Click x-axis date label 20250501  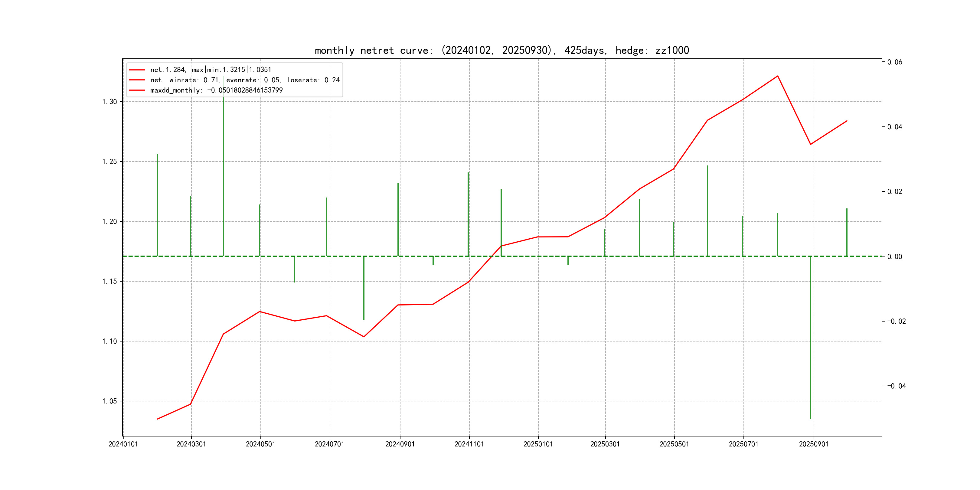point(674,444)
